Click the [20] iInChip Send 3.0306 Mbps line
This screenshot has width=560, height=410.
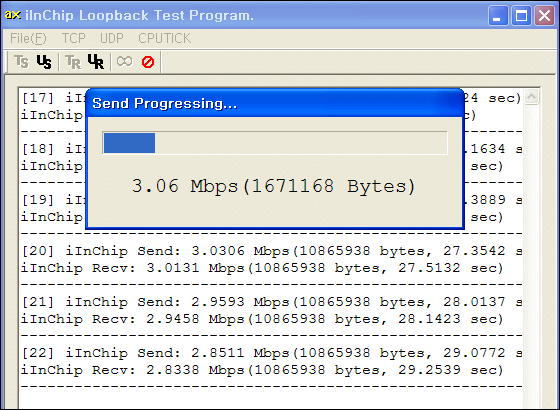271,251
